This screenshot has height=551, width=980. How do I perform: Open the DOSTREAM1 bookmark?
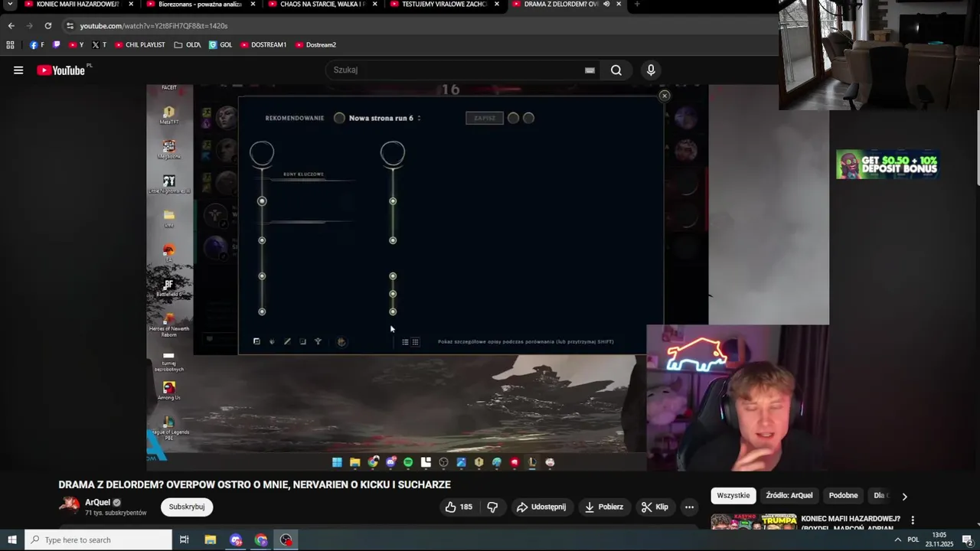click(263, 44)
